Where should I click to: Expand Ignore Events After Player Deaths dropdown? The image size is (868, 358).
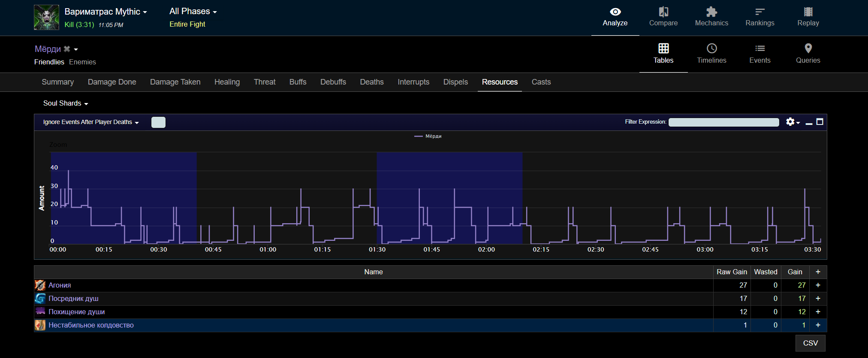point(91,122)
